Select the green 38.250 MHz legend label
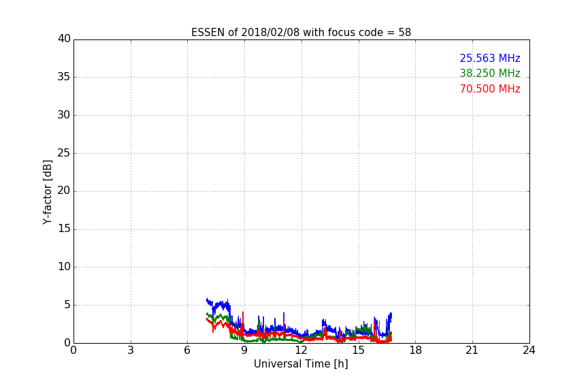 [x=490, y=73]
